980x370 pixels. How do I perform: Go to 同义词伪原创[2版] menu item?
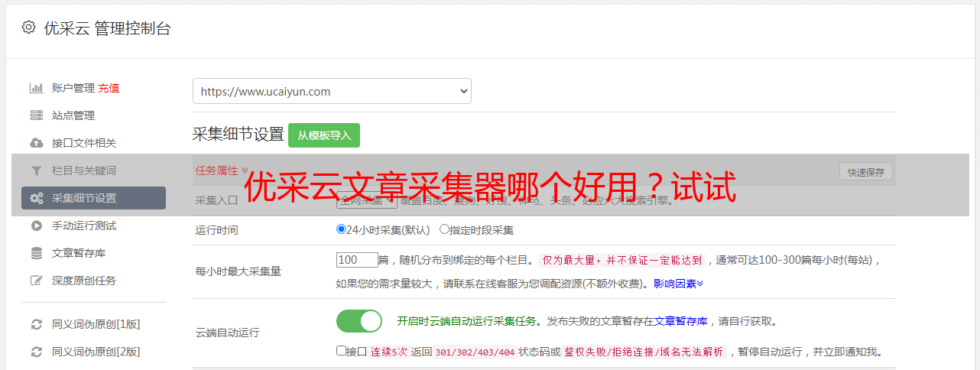pyautogui.click(x=96, y=352)
